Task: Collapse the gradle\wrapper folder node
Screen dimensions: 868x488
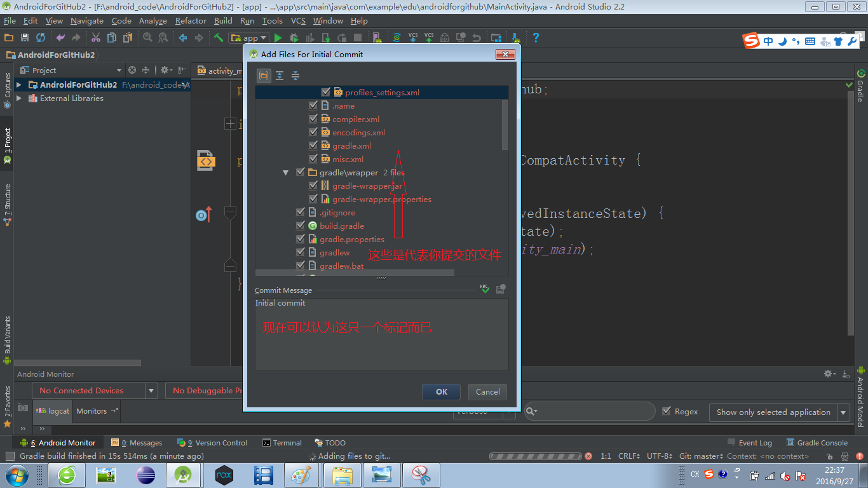Action: point(286,173)
